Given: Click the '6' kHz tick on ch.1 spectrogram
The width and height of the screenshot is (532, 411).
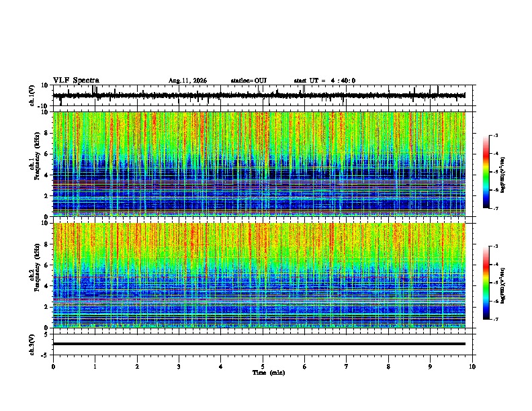Looking at the screenshot, I should [x=46, y=154].
